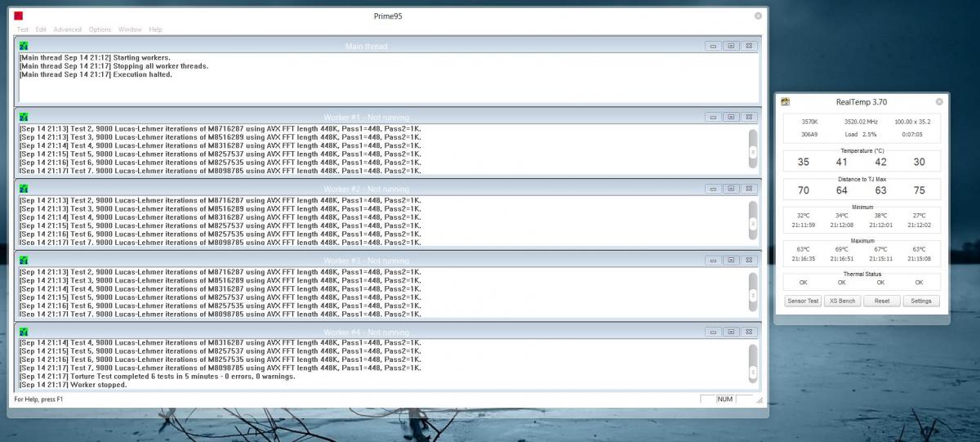Screen dimensions: 980x442
Task: Minimize the Worker #1 child window
Action: click(x=713, y=117)
